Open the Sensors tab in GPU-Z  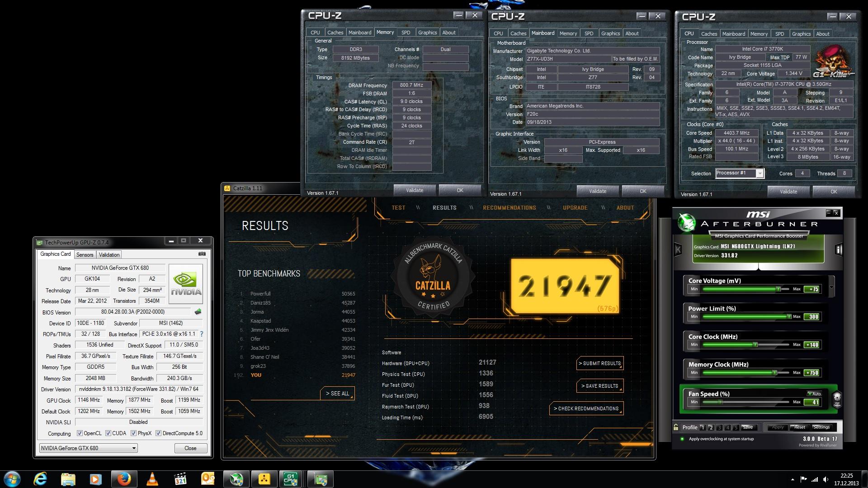(x=85, y=255)
